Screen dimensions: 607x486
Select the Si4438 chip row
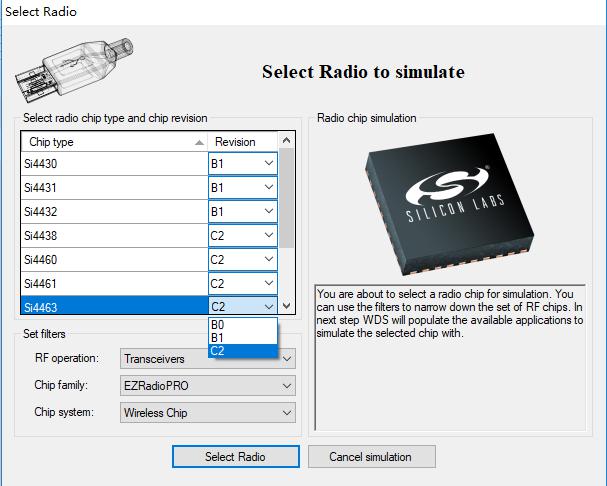pyautogui.click(x=114, y=235)
